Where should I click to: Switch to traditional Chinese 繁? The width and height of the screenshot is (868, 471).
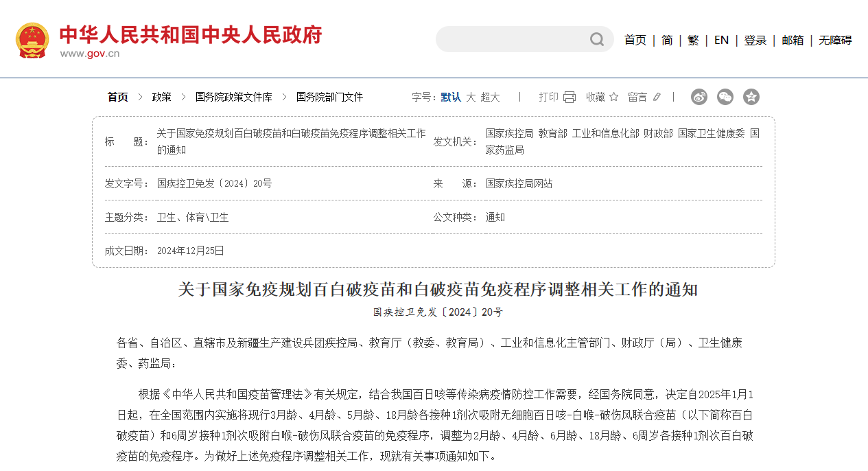pos(693,40)
